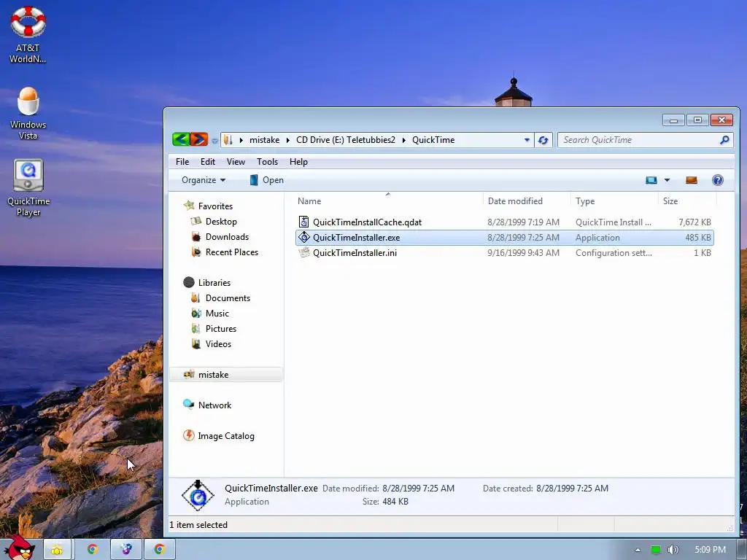
Task: Open the Music library
Action: pos(217,314)
